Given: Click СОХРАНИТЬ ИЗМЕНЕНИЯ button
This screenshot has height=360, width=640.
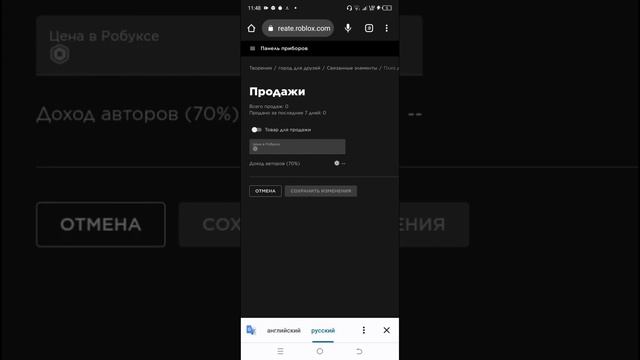Looking at the screenshot, I should (x=321, y=191).
